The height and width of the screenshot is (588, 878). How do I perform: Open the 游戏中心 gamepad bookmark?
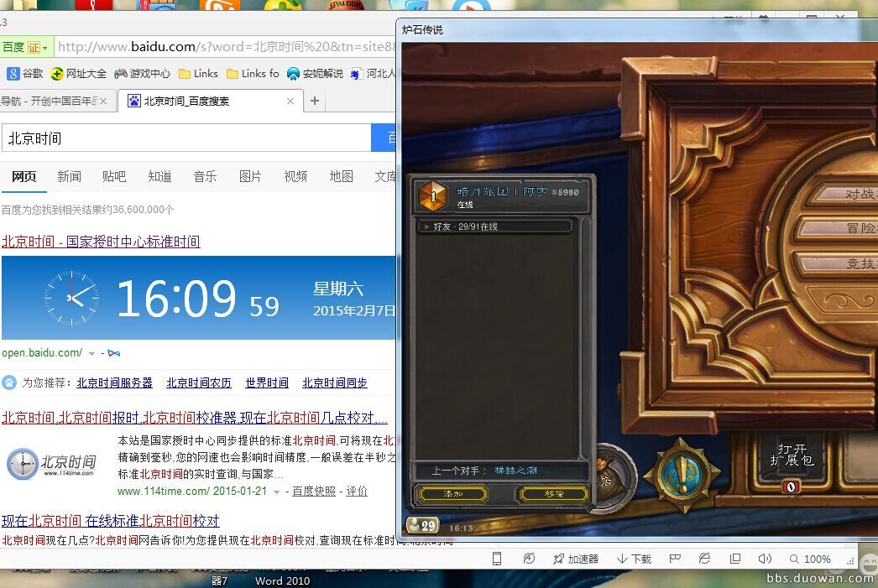coord(142,73)
